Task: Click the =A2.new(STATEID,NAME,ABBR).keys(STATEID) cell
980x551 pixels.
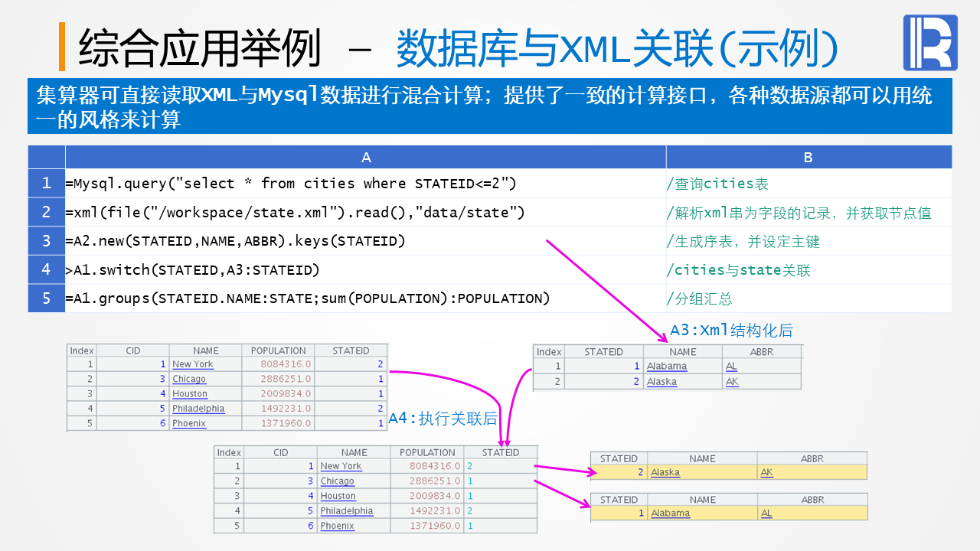Action: (366, 241)
